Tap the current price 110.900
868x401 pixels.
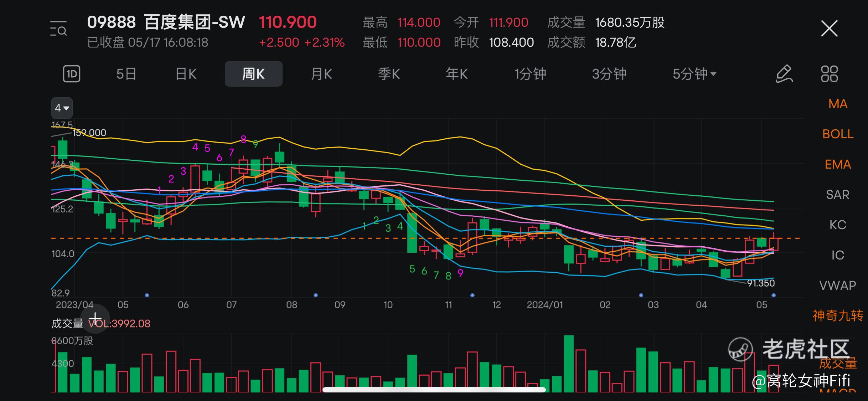point(288,22)
